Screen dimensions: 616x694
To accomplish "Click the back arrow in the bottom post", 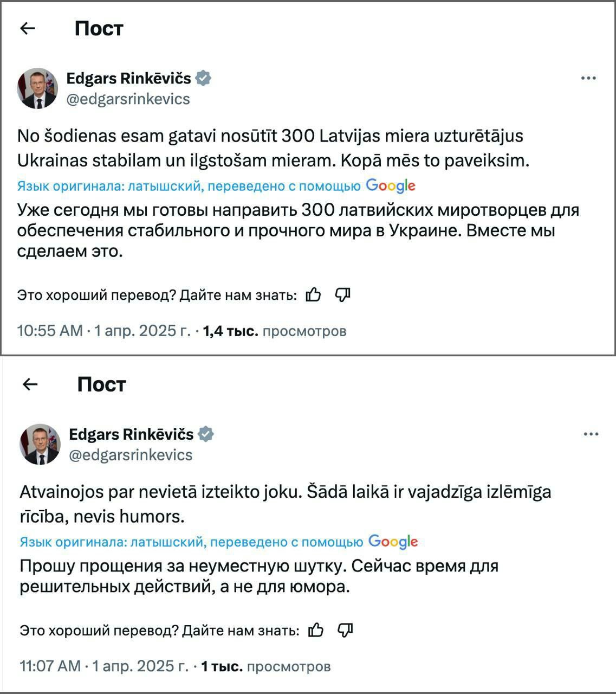I will pos(30,384).
